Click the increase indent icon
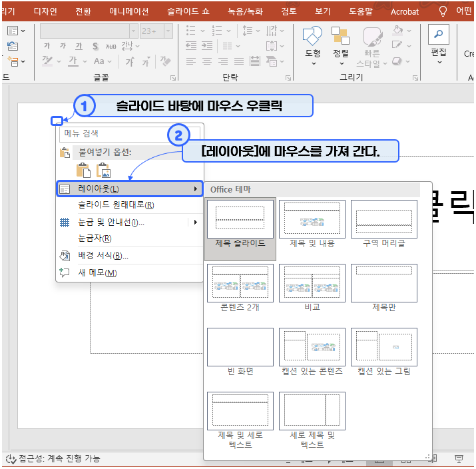Image resolution: width=476 pixels, height=469 pixels. (207, 46)
